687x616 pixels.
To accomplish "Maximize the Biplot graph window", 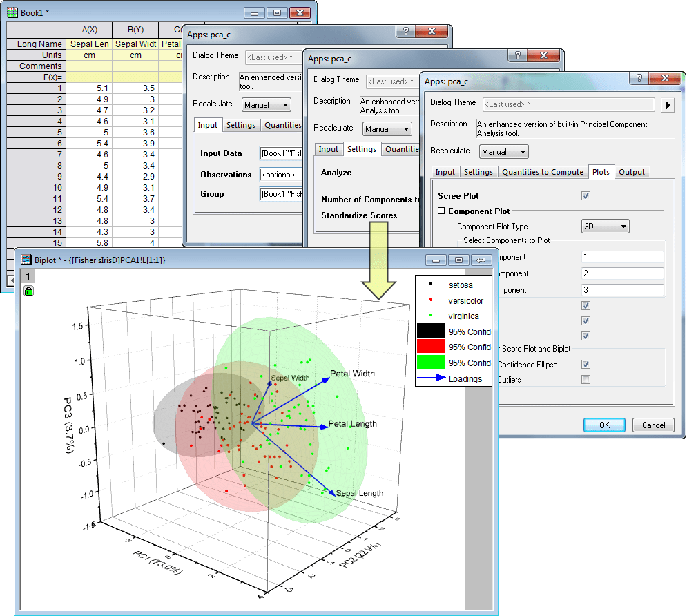I will tap(458, 260).
